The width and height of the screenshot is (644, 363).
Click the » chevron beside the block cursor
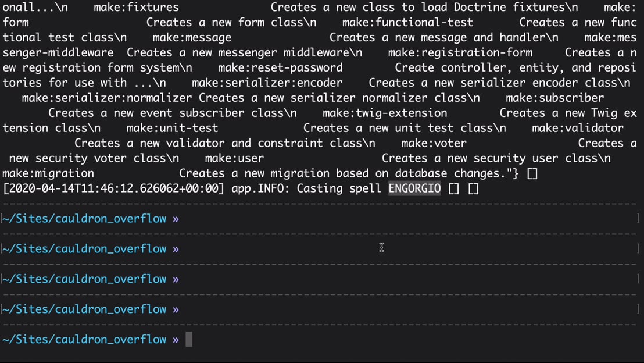point(176,340)
